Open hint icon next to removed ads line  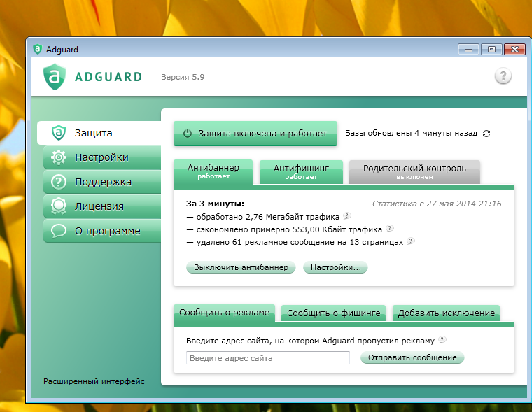pos(411,241)
